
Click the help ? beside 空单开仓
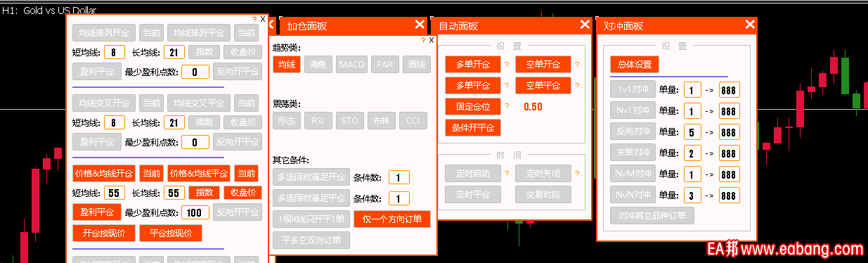coord(577,65)
